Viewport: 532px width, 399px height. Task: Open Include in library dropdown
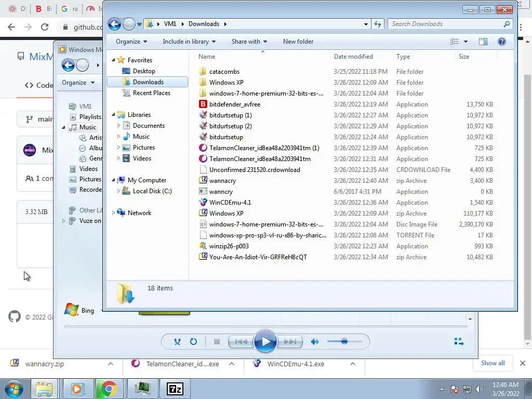(189, 42)
